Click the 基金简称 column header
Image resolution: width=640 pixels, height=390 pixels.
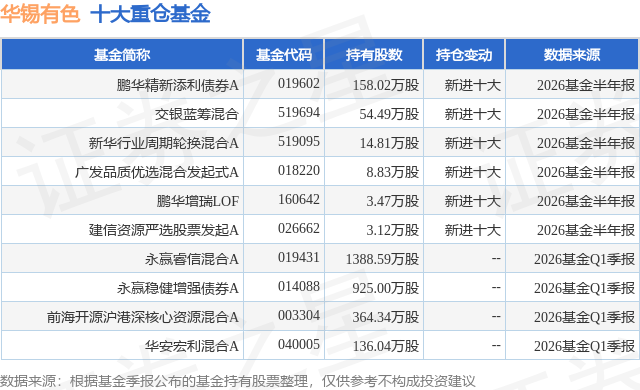[122, 55]
